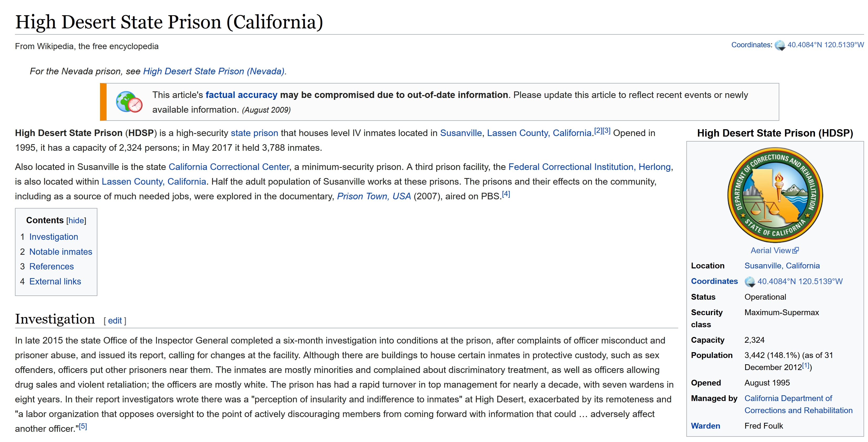Click the Fred Foulk warden name
868x442 pixels.
pos(764,426)
